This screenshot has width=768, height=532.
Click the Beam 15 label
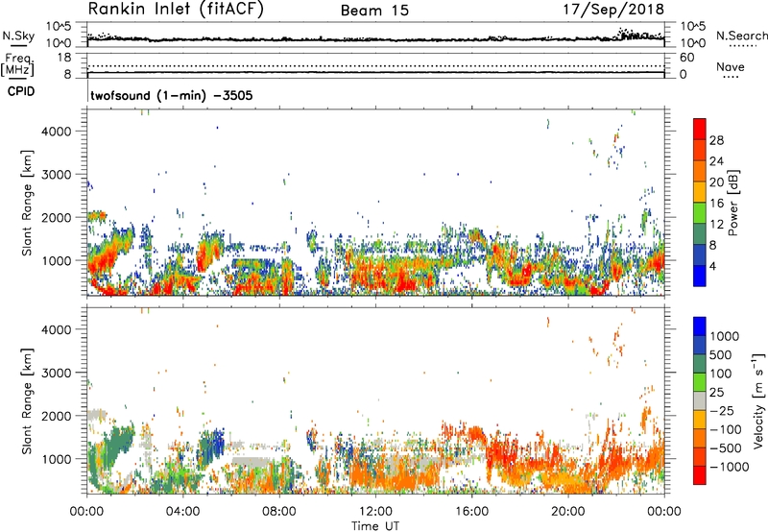(x=374, y=11)
